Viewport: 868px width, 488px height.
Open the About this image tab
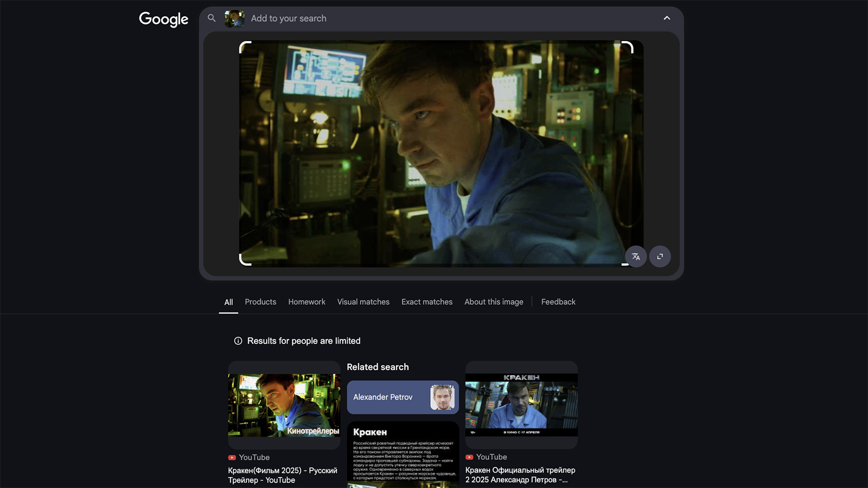[x=494, y=302]
